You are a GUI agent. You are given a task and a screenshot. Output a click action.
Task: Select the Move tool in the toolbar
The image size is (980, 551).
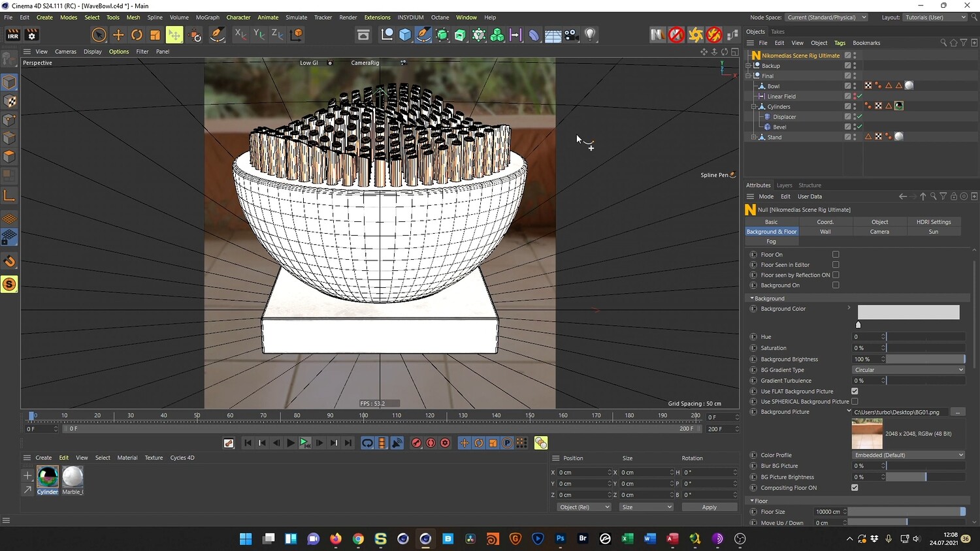tap(118, 35)
